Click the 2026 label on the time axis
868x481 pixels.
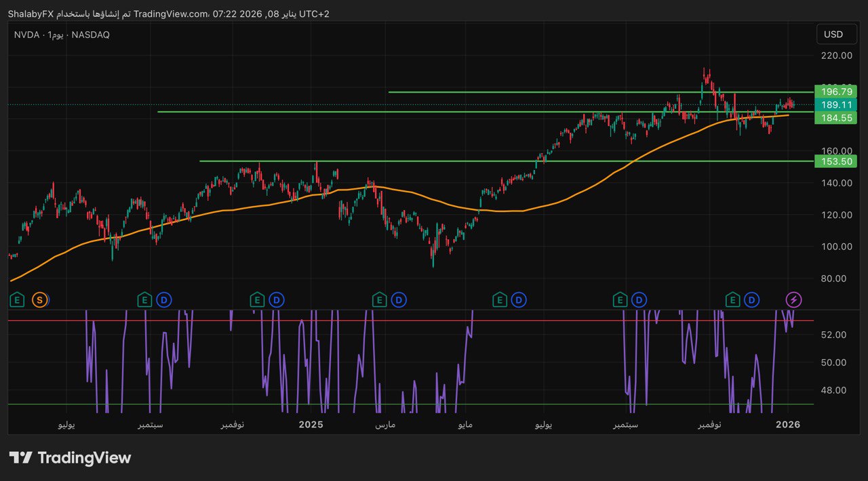pos(788,425)
